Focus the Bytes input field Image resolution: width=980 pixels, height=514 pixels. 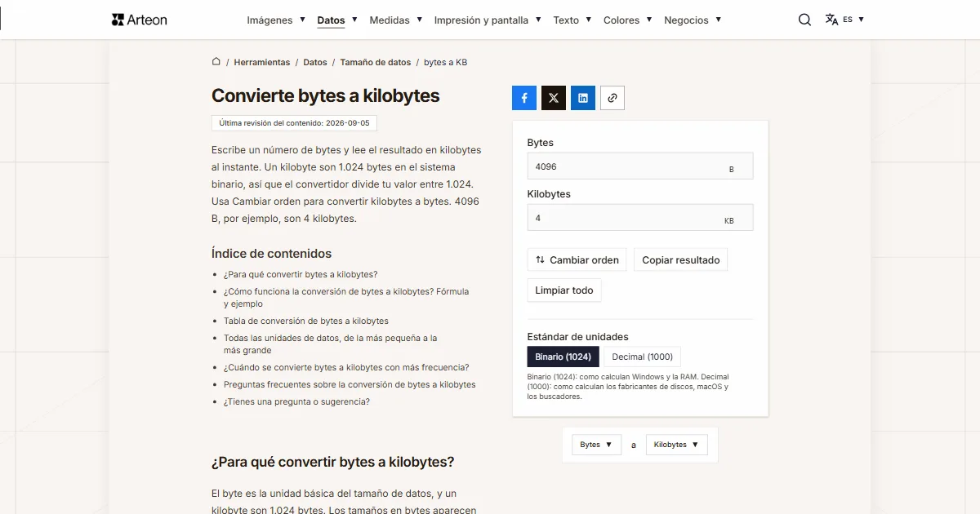(x=640, y=166)
